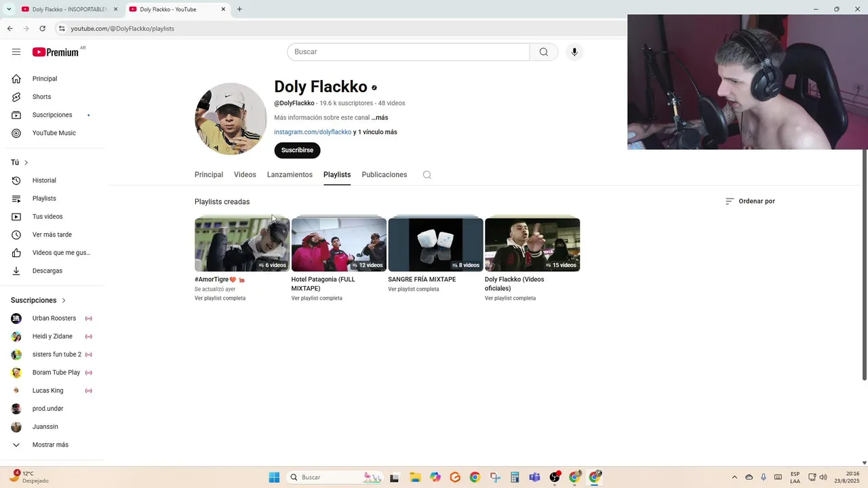Click the browser back arrow

pos(10,28)
